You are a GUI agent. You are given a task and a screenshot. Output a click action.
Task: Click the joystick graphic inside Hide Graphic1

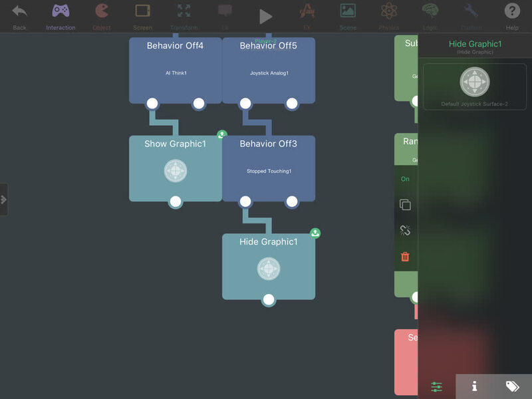click(x=269, y=269)
